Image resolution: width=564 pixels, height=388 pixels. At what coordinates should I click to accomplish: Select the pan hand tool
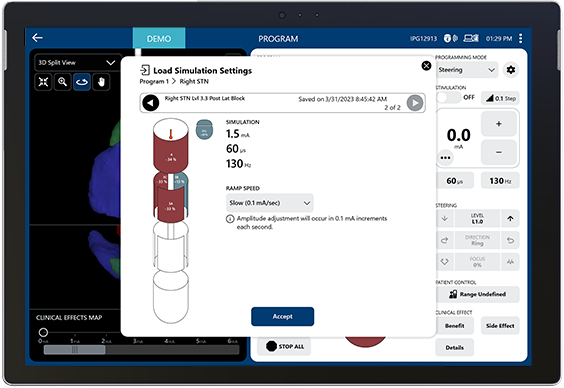101,82
